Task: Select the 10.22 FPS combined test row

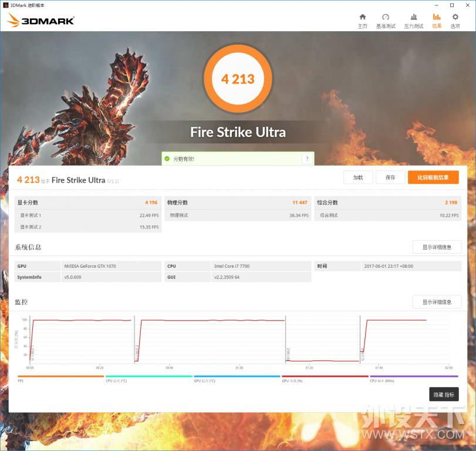Action: (387, 216)
